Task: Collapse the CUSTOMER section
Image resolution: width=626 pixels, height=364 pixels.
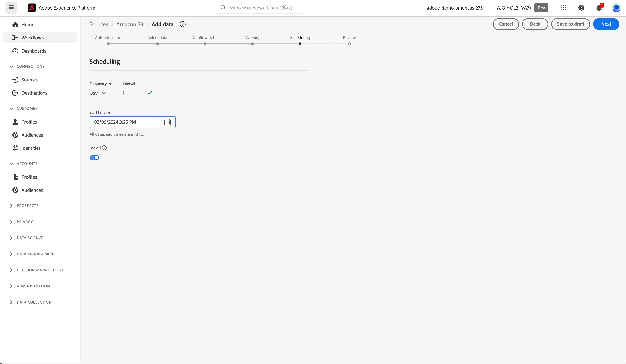Action: coord(24,108)
